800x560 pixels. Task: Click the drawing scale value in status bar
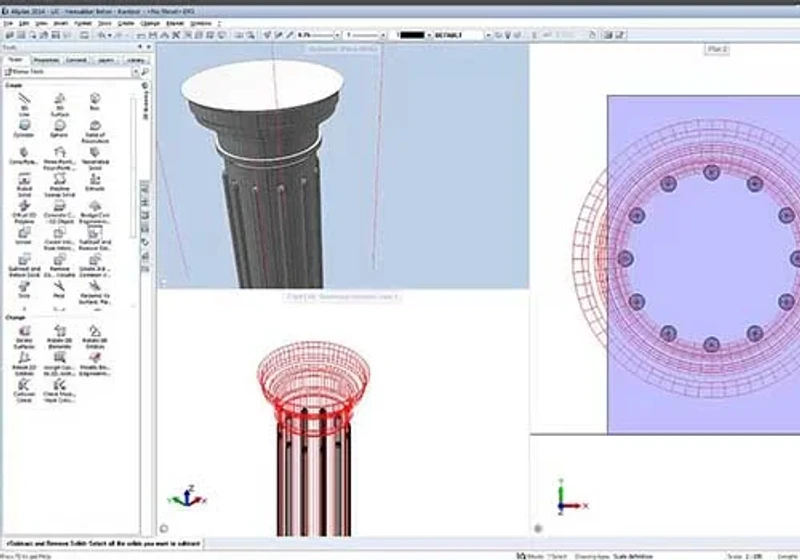[x=754, y=556]
